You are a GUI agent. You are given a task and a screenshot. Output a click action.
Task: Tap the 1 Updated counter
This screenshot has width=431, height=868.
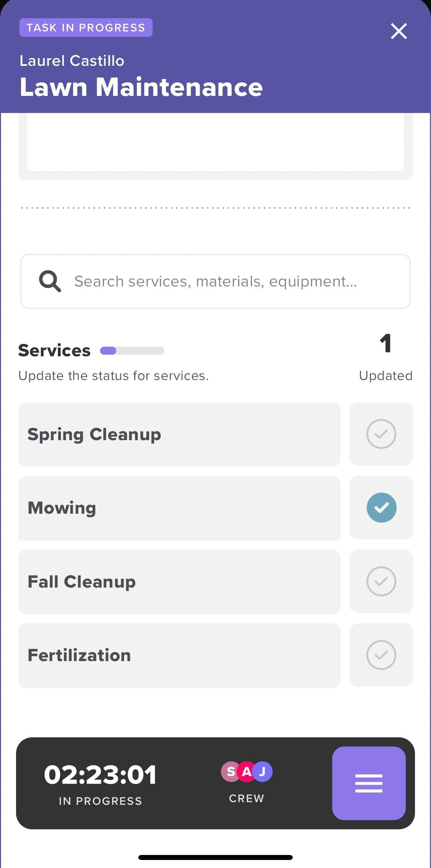pyautogui.click(x=386, y=357)
